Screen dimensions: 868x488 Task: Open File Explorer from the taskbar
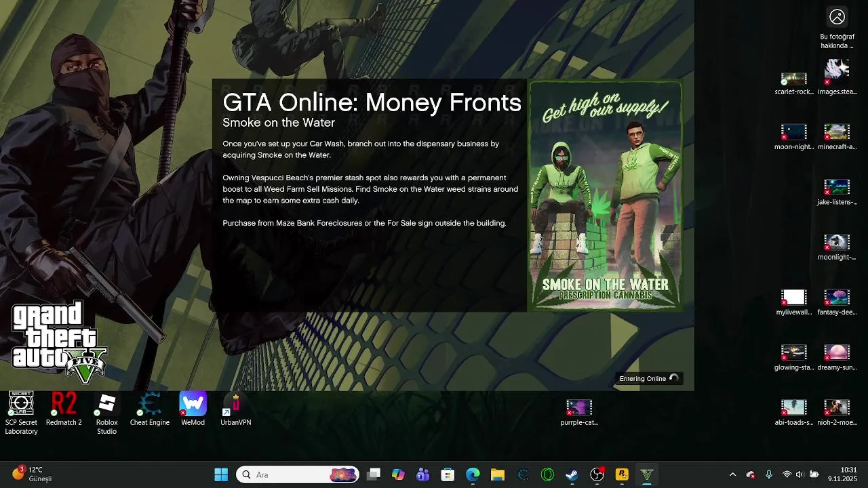[x=498, y=474]
